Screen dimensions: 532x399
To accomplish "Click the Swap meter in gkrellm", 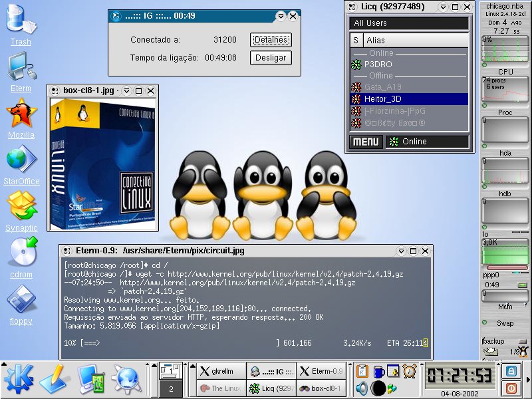I will (x=505, y=323).
